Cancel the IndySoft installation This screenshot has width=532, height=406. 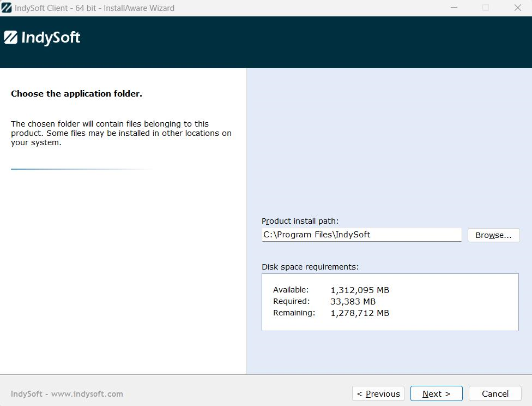point(495,393)
